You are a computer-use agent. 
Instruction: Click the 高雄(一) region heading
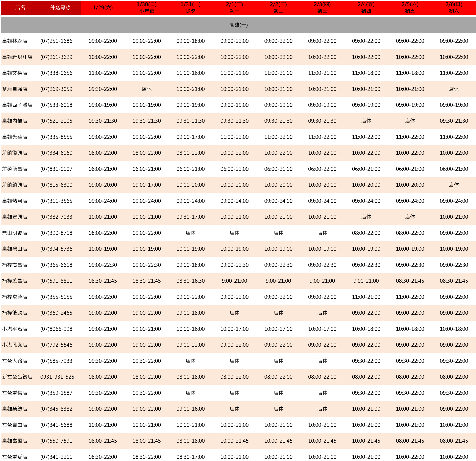pos(239,25)
